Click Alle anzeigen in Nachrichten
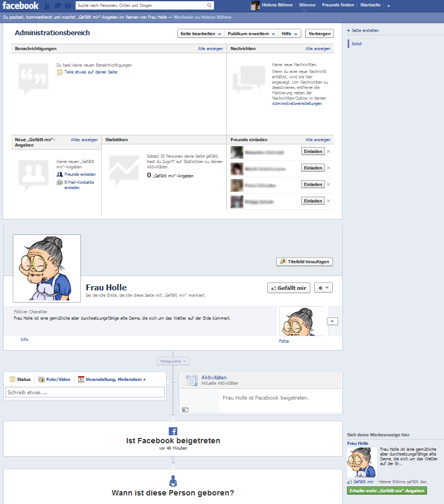The image size is (444, 504). click(318, 48)
